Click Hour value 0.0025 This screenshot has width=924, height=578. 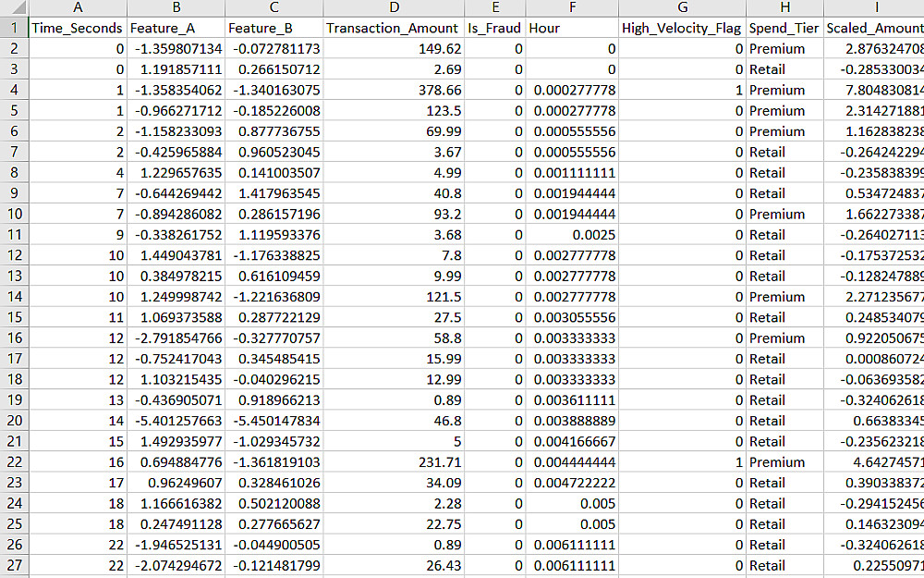click(572, 235)
